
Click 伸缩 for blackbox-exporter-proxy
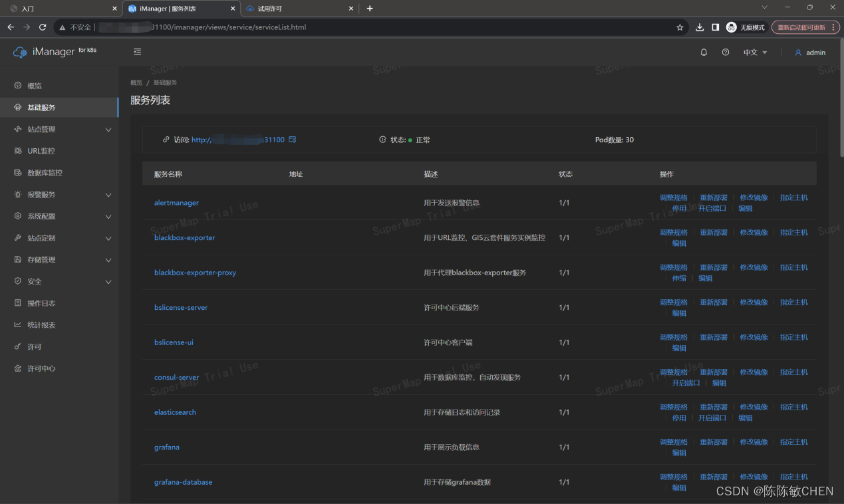coord(679,278)
